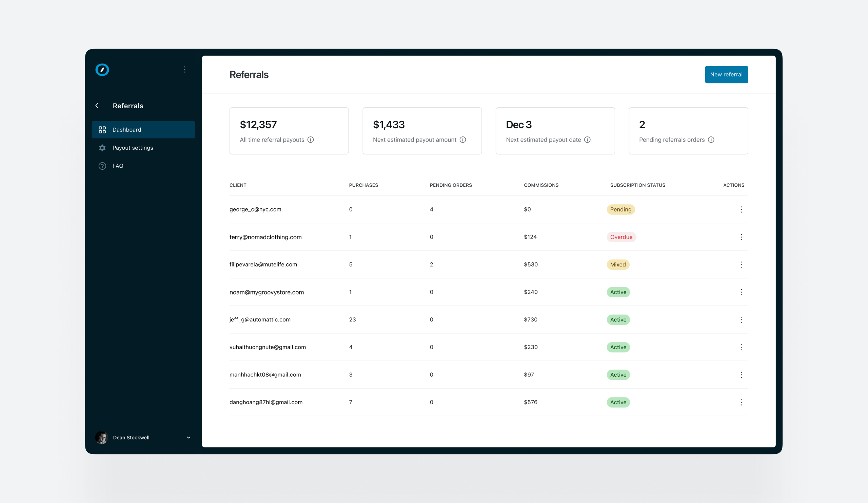Viewport: 868px width, 503px height.
Task: Open actions menu for jeff_g@automattic.com row
Action: pyautogui.click(x=741, y=320)
